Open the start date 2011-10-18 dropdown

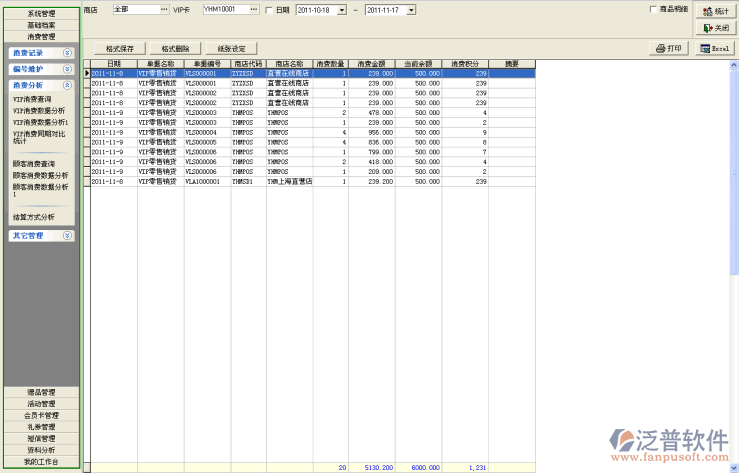click(x=342, y=9)
